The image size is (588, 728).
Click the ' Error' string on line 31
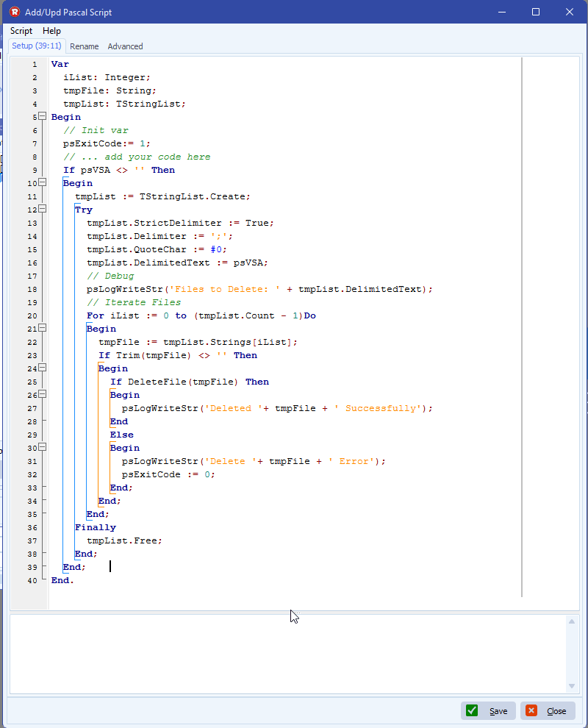[351, 461]
